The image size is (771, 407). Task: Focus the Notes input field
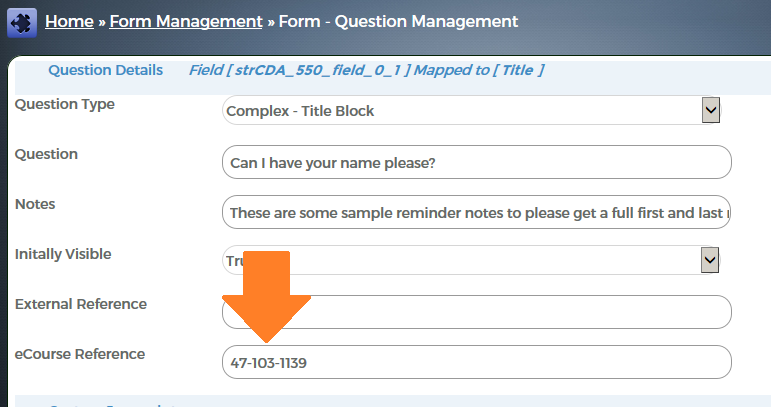(x=476, y=212)
